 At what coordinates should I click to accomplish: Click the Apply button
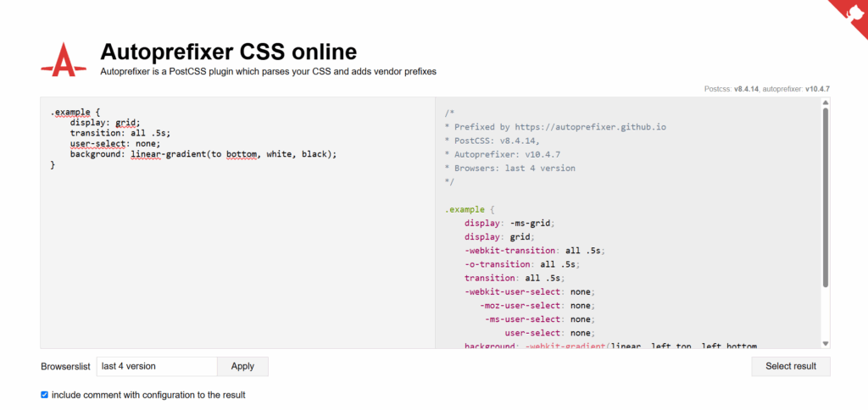coord(242,366)
